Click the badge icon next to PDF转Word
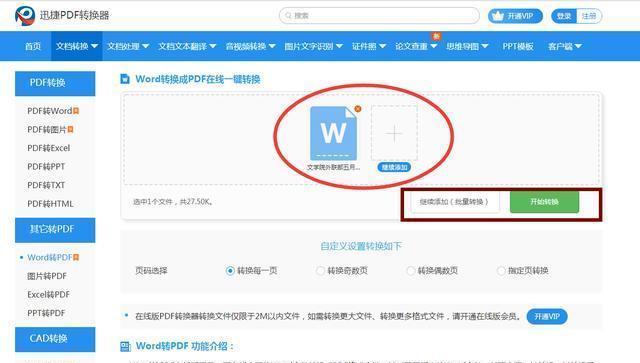Viewport: 640px width, 363px height. pos(76,111)
